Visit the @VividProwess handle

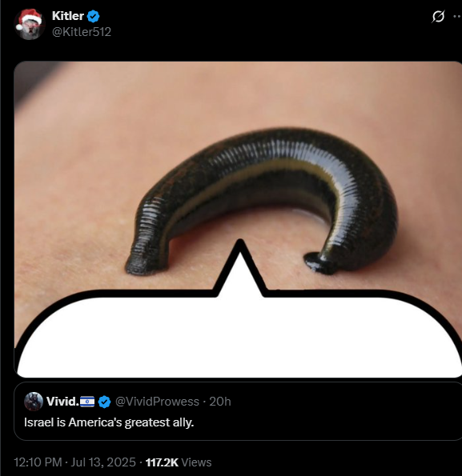(157, 402)
